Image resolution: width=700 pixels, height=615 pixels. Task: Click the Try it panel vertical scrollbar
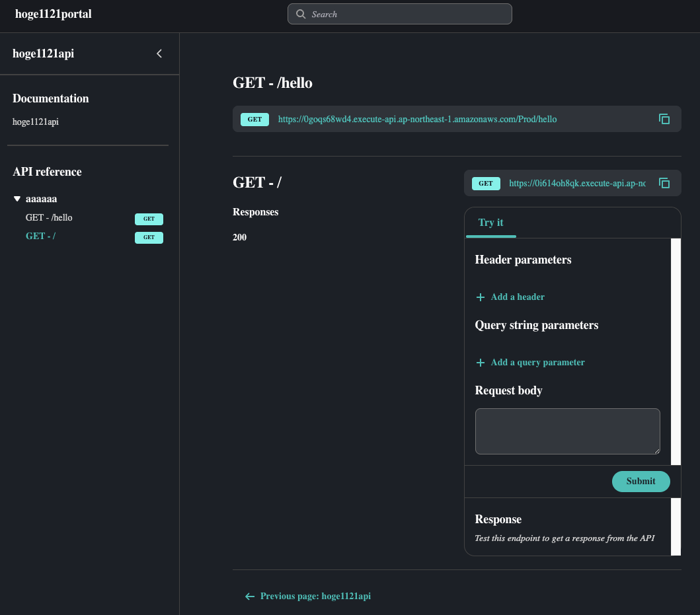tap(676, 350)
